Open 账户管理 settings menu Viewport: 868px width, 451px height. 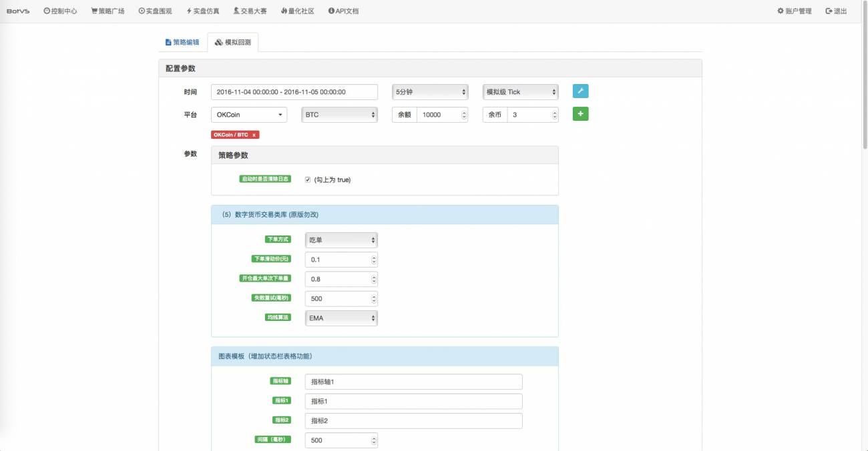pos(794,11)
